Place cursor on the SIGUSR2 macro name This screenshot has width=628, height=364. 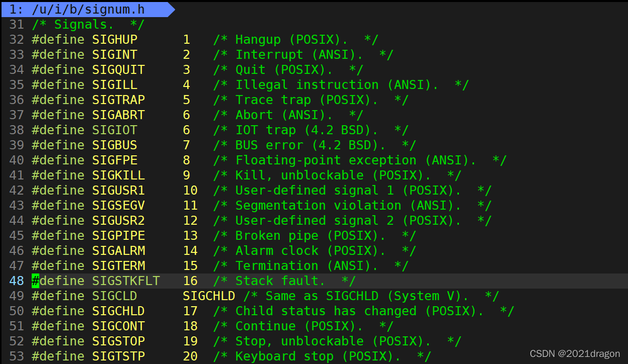pos(118,220)
